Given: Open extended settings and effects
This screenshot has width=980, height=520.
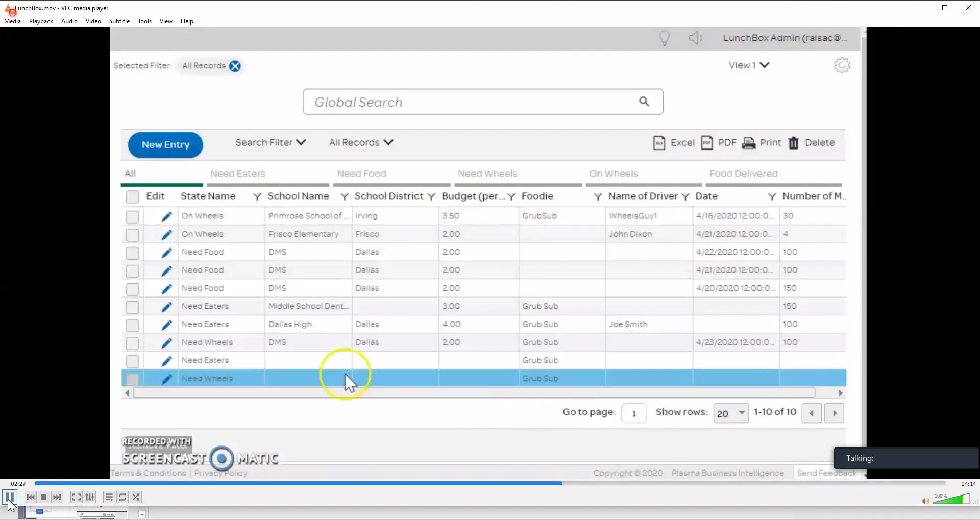Looking at the screenshot, I should (90, 497).
